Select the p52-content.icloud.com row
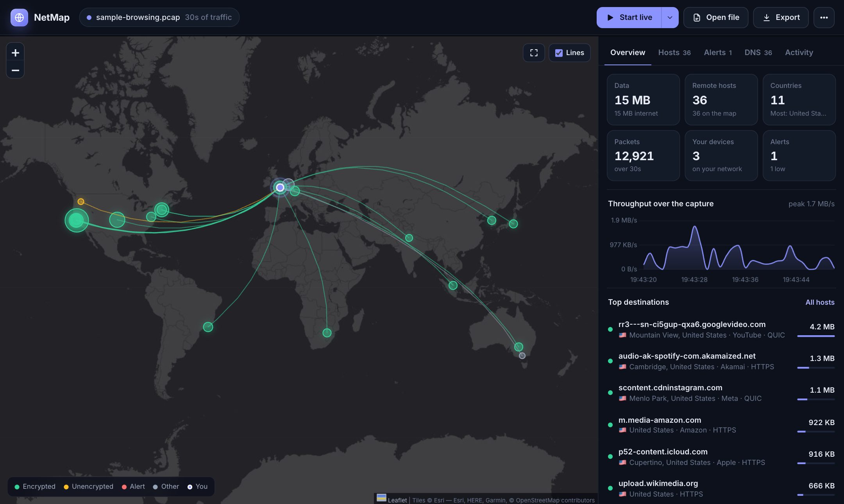This screenshot has width=844, height=504. click(x=721, y=457)
